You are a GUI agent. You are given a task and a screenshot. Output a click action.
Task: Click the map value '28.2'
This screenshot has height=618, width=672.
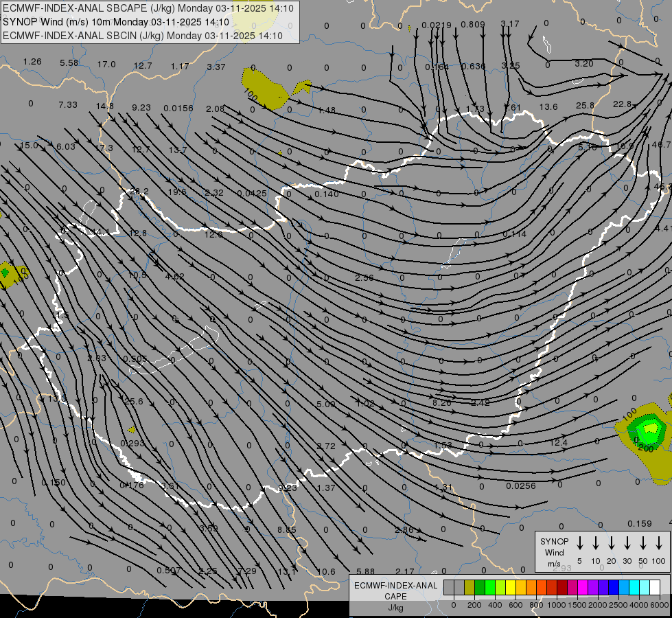pyautogui.click(x=139, y=192)
